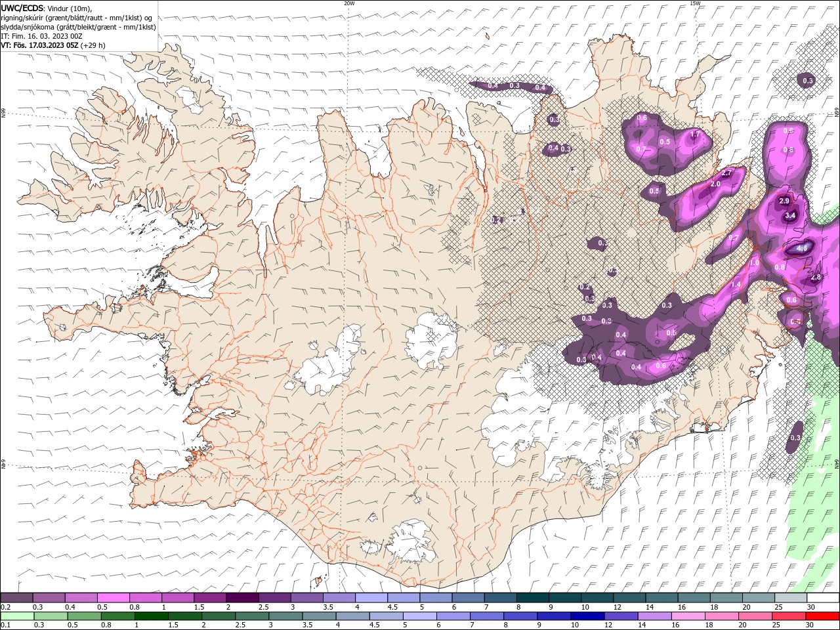This screenshot has height=630, width=840.
Task: Click the init time 'IT: Fim. 16. 03. 2023 00Z' line
Action: click(41, 36)
